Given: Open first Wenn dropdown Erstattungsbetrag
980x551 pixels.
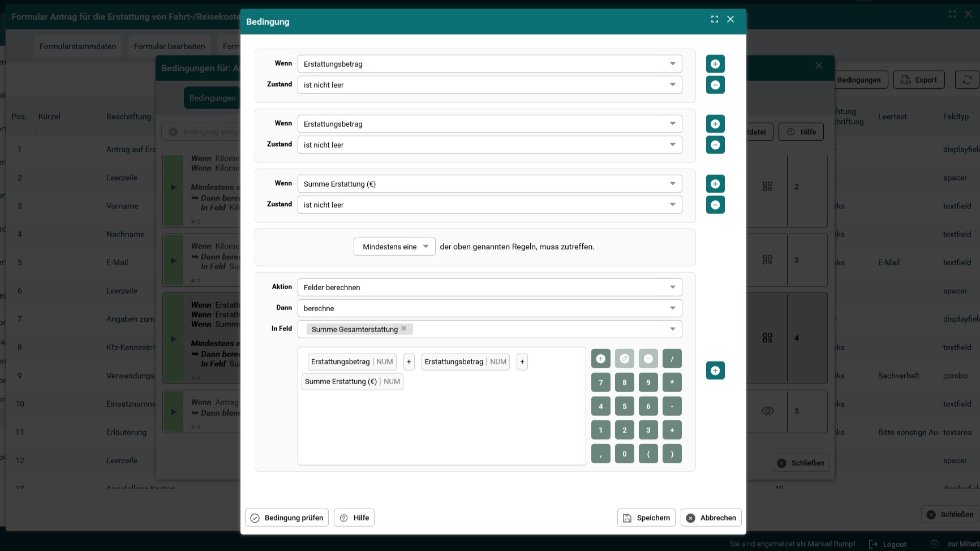Looking at the screenshot, I should click(490, 64).
